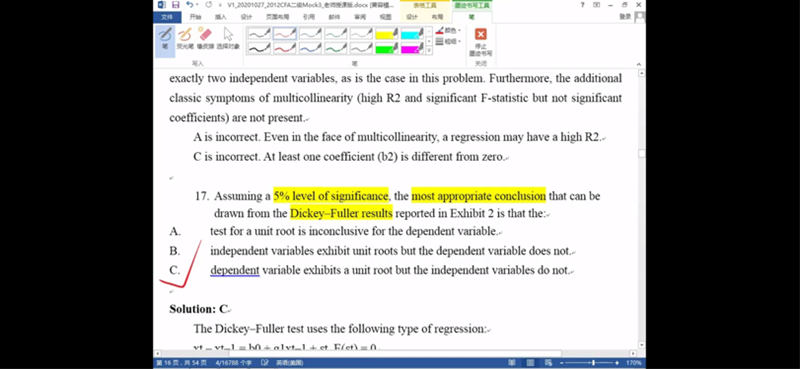Switch to the 插入 Insert tab
Screen dimensions: 800x369
coord(220,17)
